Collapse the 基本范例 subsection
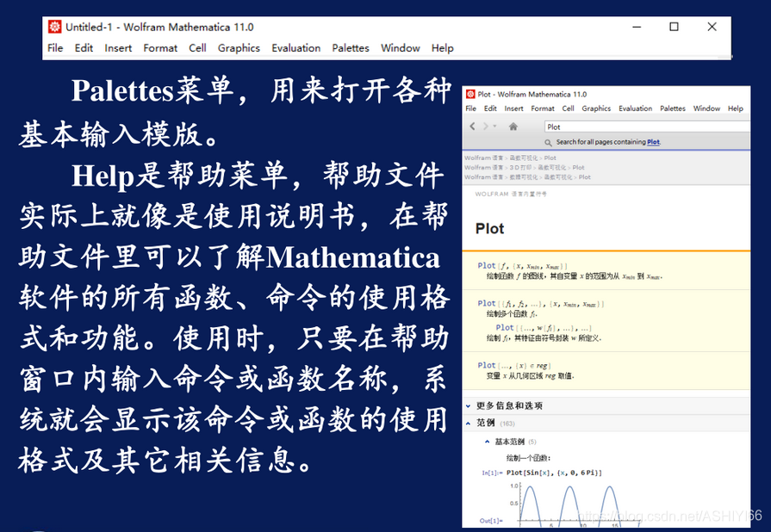Screen dimensions: 771x532 tap(510, 442)
